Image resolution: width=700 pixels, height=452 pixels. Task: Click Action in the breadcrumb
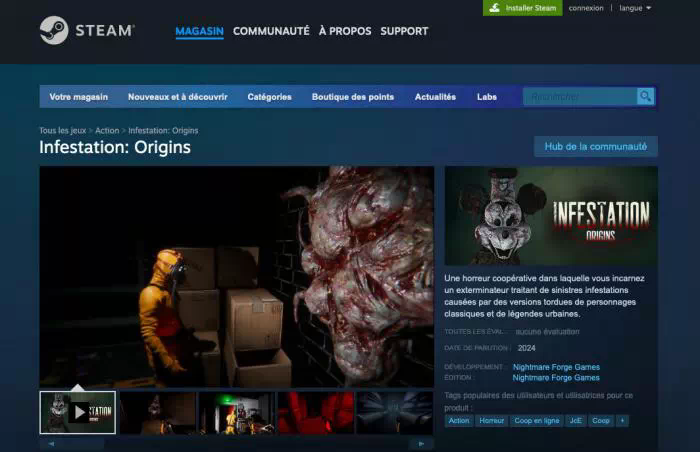click(107, 130)
